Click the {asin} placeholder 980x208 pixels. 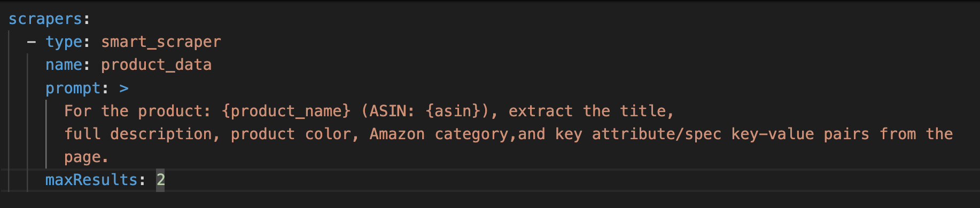click(453, 111)
